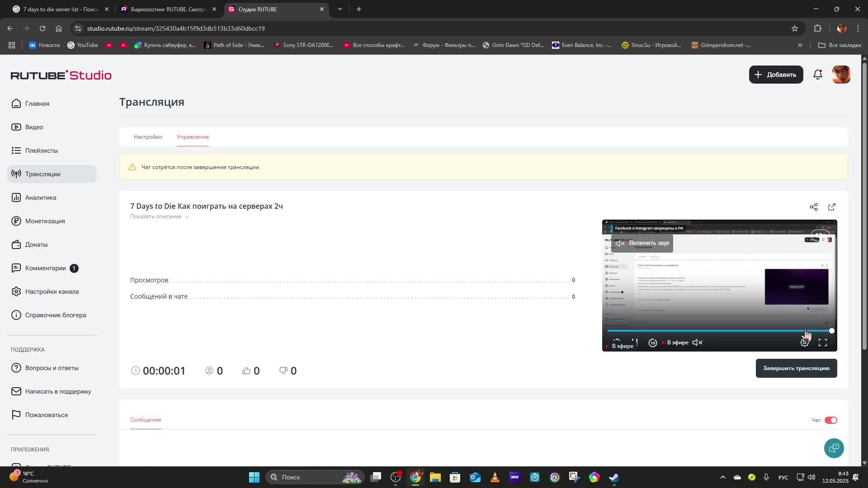This screenshot has width=868, height=488.
Task: Unmute the player speaker icon
Action: coord(697,343)
